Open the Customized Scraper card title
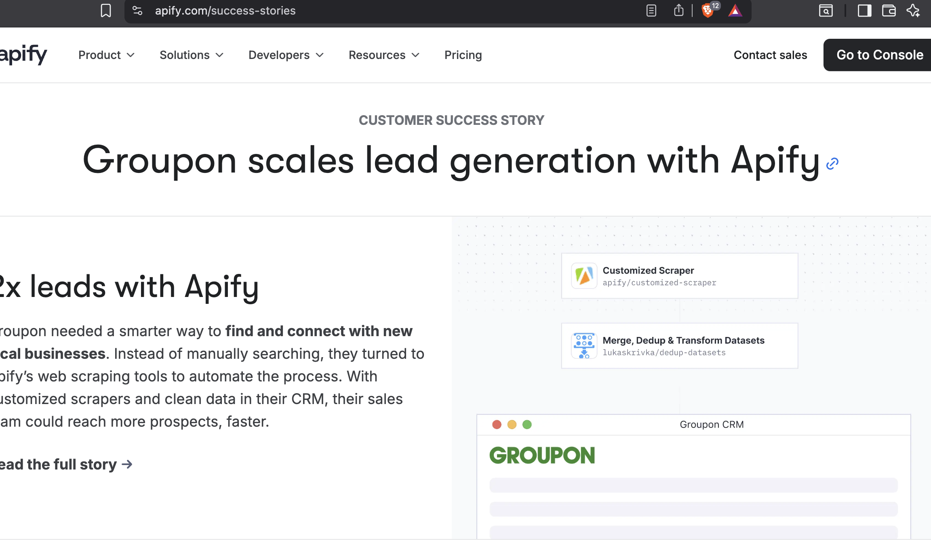This screenshot has height=560, width=931. click(648, 270)
